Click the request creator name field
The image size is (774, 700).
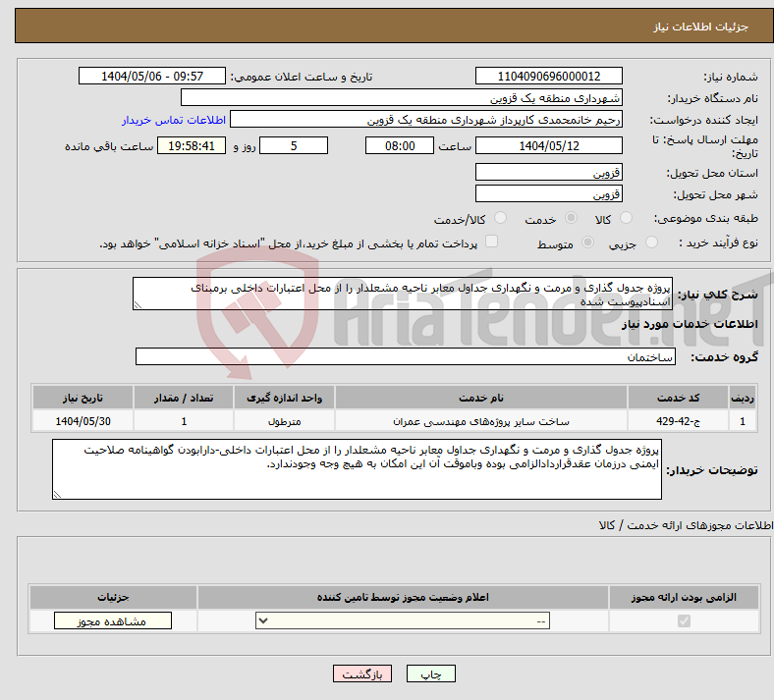(x=426, y=120)
